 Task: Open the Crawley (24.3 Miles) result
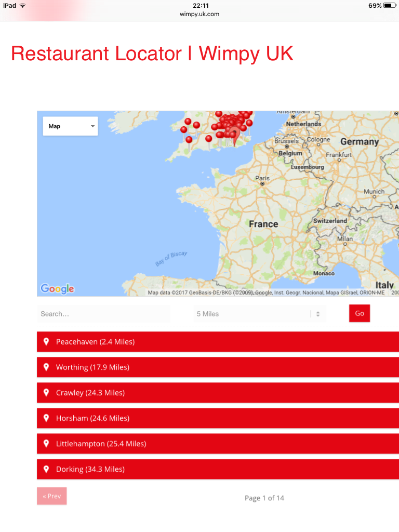pyautogui.click(x=218, y=393)
